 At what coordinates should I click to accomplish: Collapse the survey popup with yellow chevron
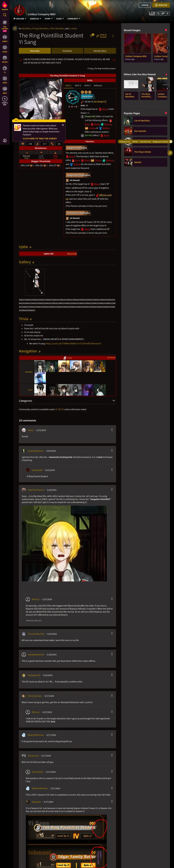point(16,120)
